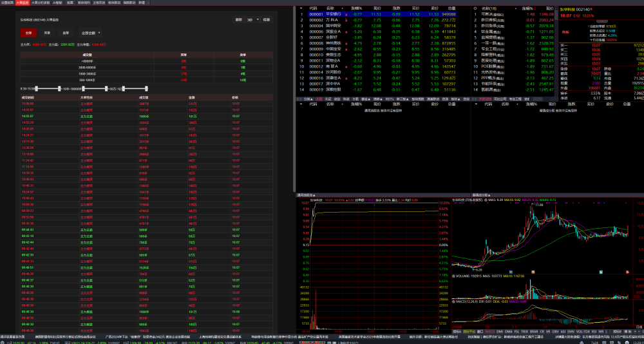The width and height of the screenshot is (644, 344).
Task: Expand the 分类 category tab
Action: 309,99
